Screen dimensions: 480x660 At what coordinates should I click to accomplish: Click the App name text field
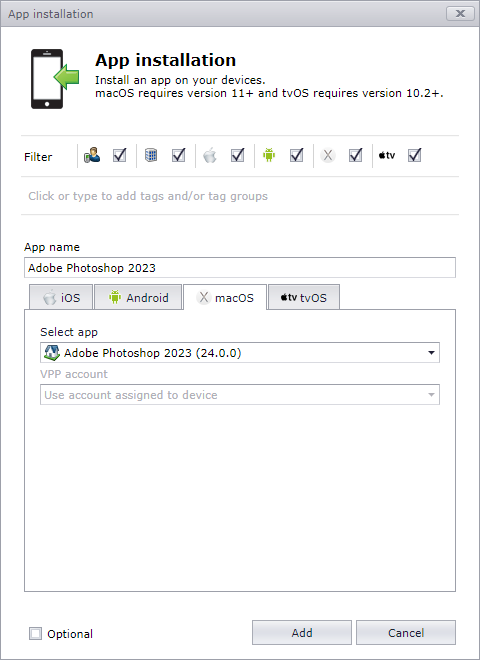pos(240,268)
